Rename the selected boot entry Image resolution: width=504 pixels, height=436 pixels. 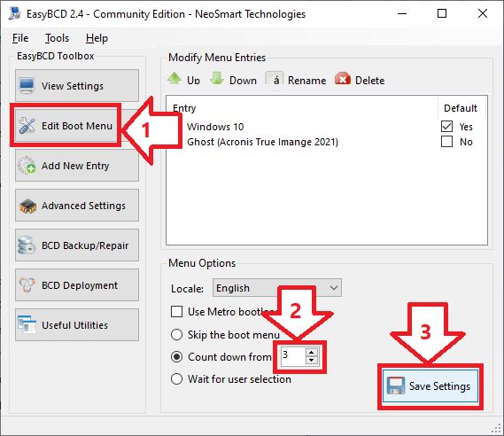[296, 80]
